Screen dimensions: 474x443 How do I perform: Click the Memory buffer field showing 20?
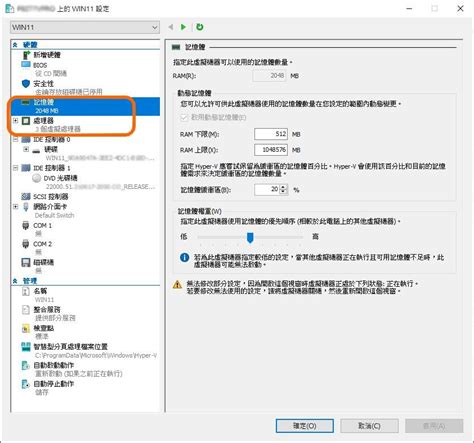click(267, 190)
